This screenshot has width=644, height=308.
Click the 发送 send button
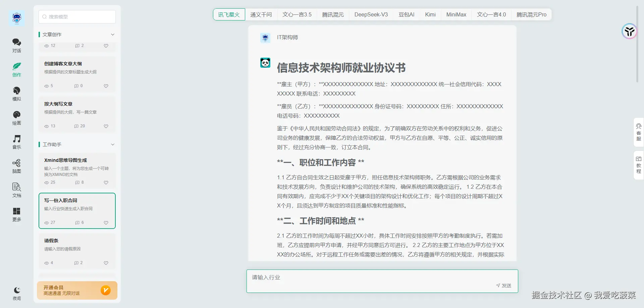tap(504, 286)
